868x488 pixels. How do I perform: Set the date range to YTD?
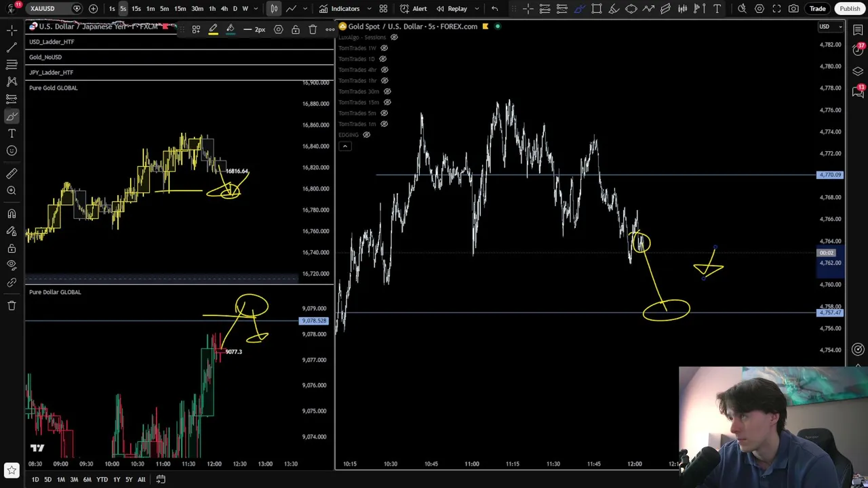pos(102,479)
